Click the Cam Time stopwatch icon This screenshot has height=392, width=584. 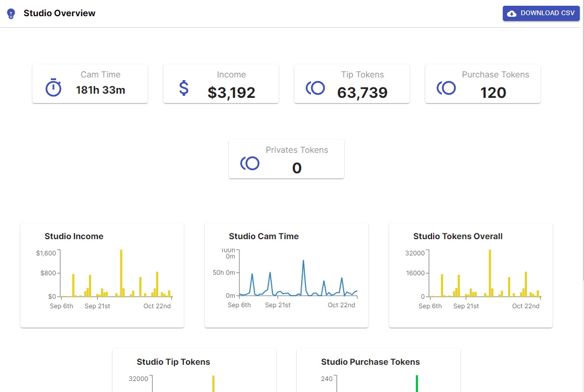(53, 87)
